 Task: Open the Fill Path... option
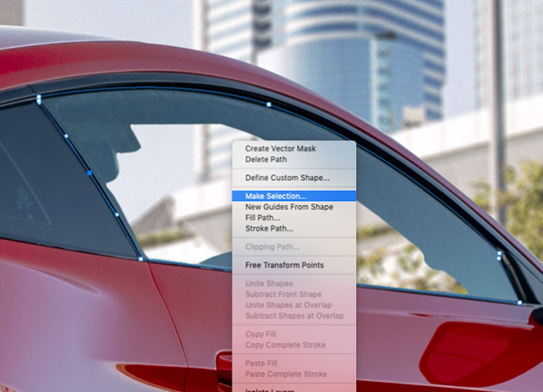(x=294, y=218)
